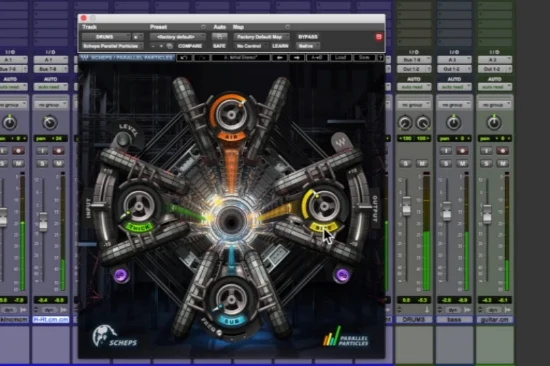Screen dimensions: 550x366
Task: Go to next preset with right arrow
Action: pyautogui.click(x=297, y=58)
